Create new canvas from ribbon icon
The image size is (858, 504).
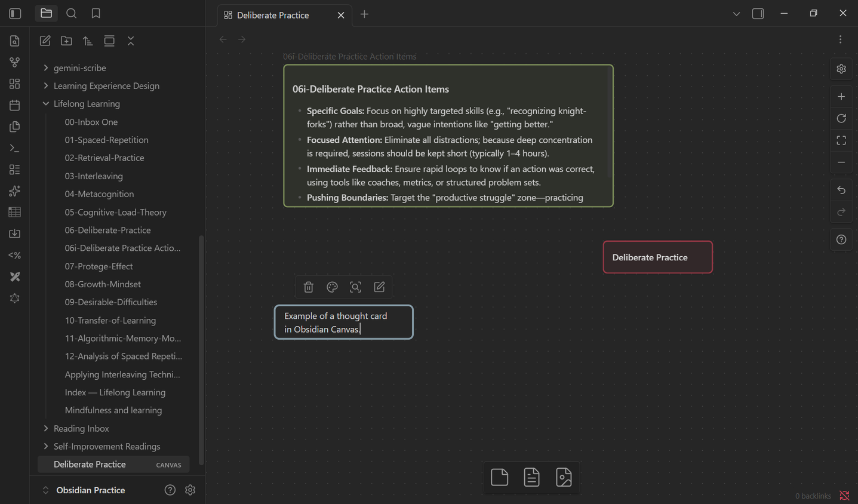[x=14, y=84]
